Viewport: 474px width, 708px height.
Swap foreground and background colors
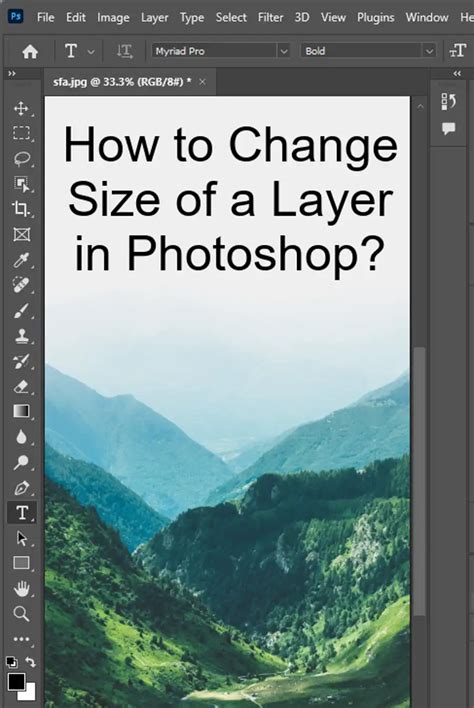[x=30, y=662]
